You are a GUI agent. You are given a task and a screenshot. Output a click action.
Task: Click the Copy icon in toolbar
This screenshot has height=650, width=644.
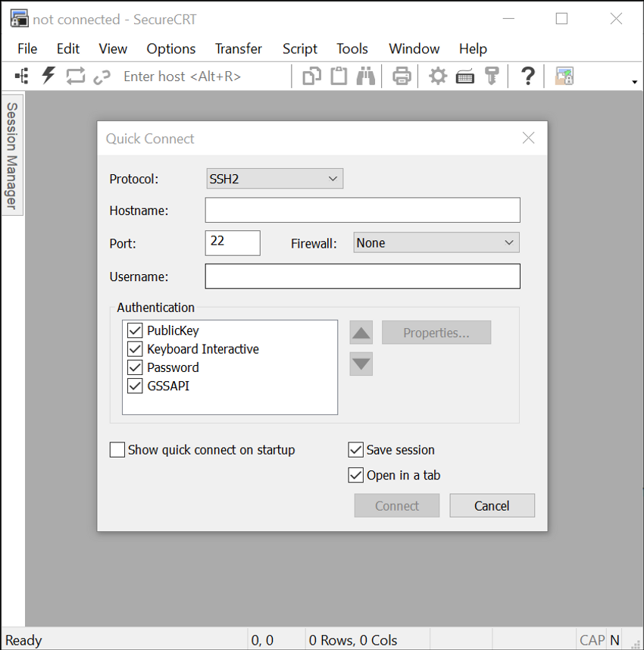point(312,77)
